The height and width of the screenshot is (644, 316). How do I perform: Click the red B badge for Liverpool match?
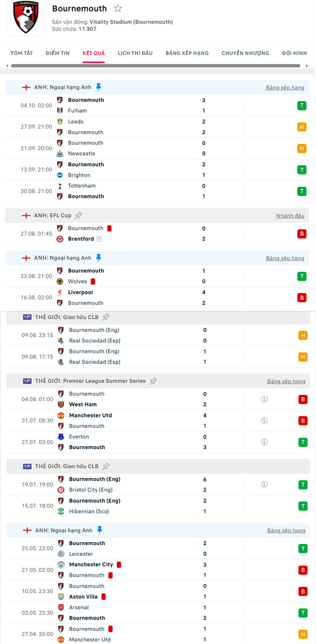tap(302, 297)
